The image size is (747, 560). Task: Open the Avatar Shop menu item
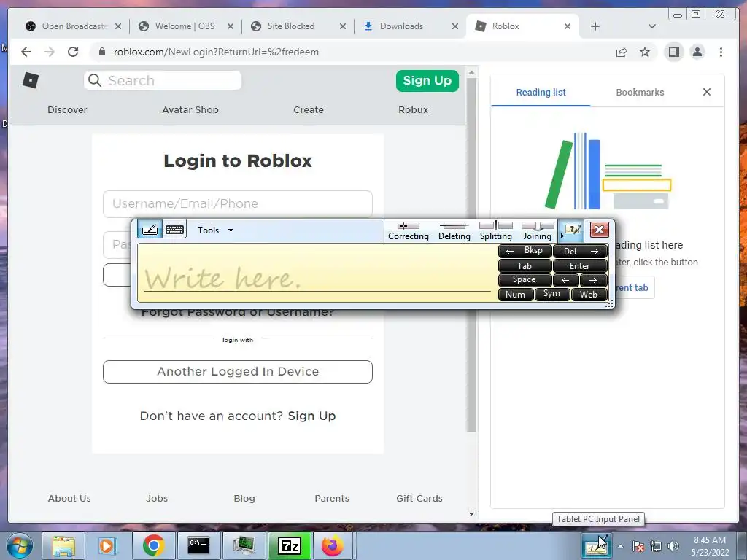(x=190, y=109)
